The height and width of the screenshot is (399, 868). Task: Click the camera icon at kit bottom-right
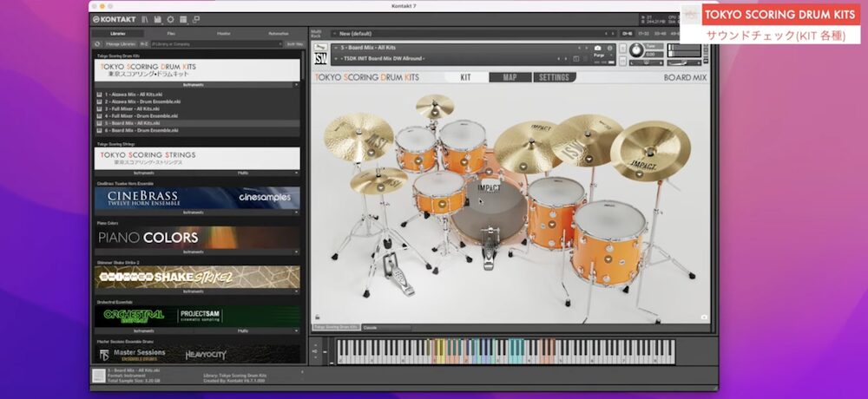704,317
